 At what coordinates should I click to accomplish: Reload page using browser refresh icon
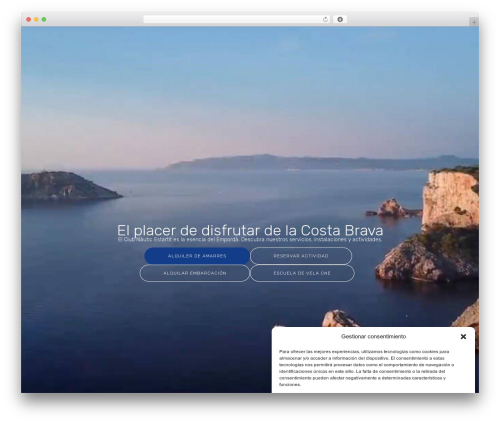(x=325, y=20)
